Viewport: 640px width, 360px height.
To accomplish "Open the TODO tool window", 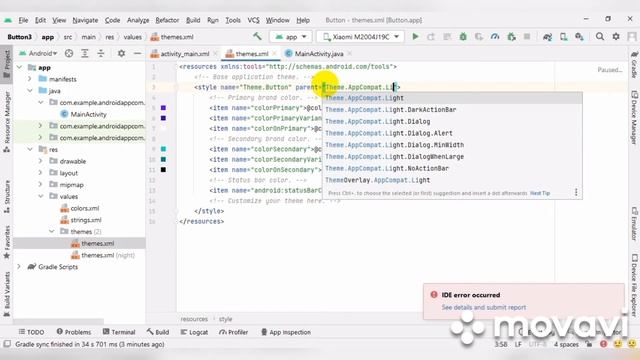I will point(31,332).
